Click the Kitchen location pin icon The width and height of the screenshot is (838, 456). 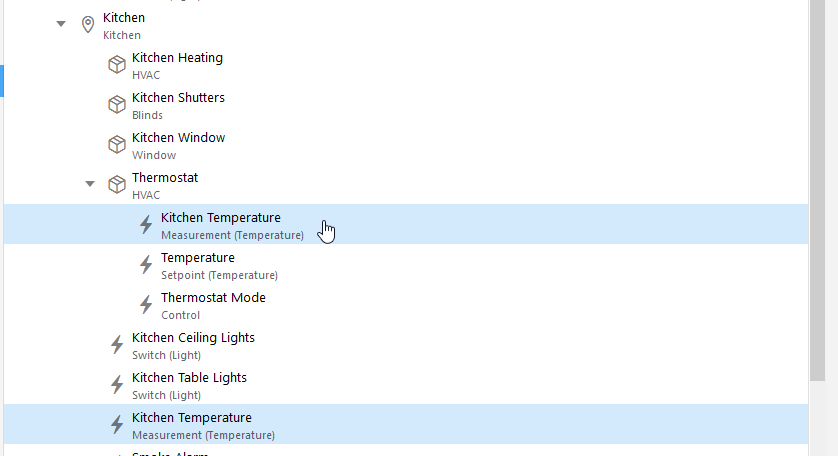point(87,25)
